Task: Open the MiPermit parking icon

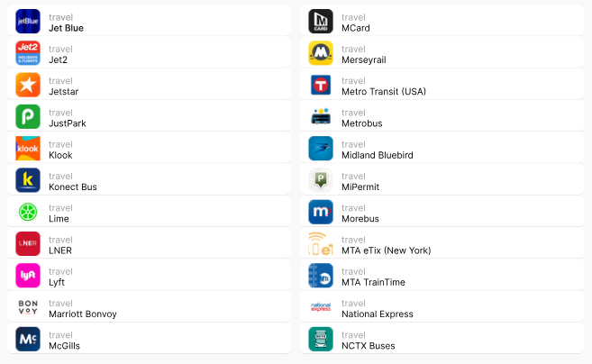Action: 321,180
